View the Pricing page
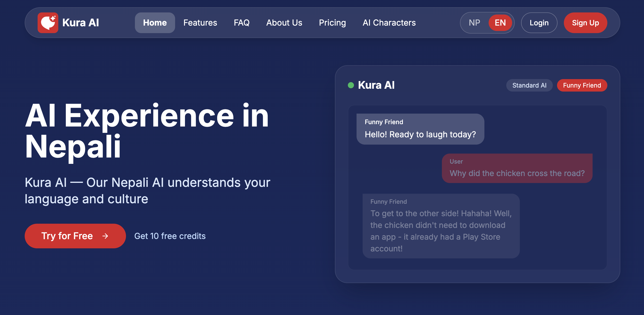The width and height of the screenshot is (644, 315). click(332, 23)
